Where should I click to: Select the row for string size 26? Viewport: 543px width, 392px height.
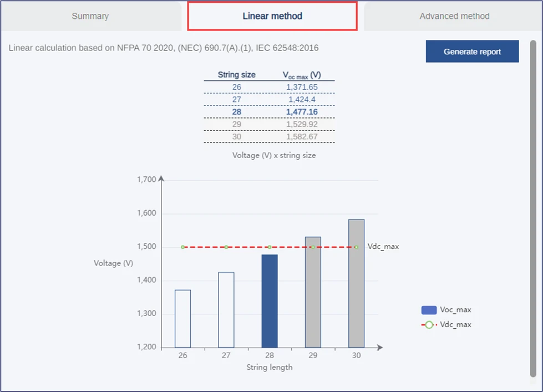pyautogui.click(x=270, y=87)
